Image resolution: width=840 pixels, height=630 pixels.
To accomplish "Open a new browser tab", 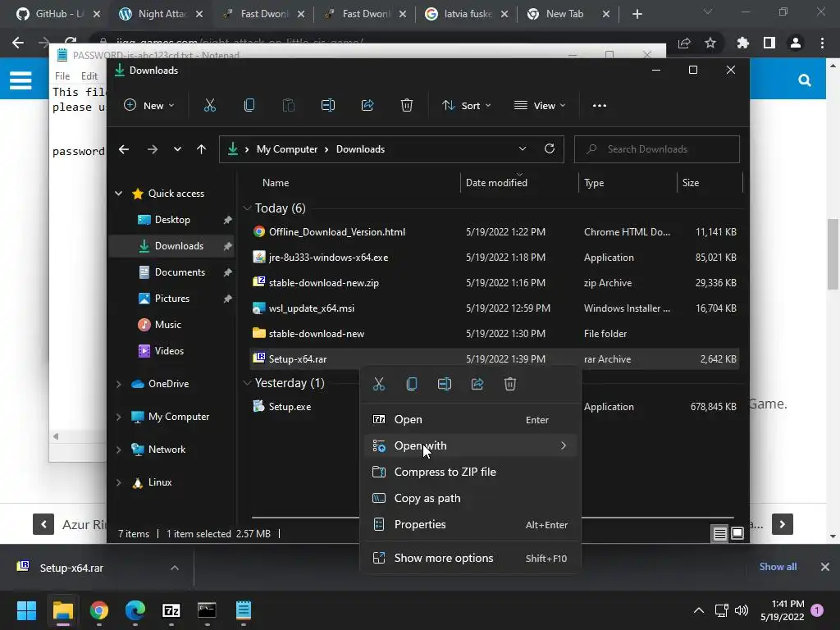I will (x=637, y=14).
